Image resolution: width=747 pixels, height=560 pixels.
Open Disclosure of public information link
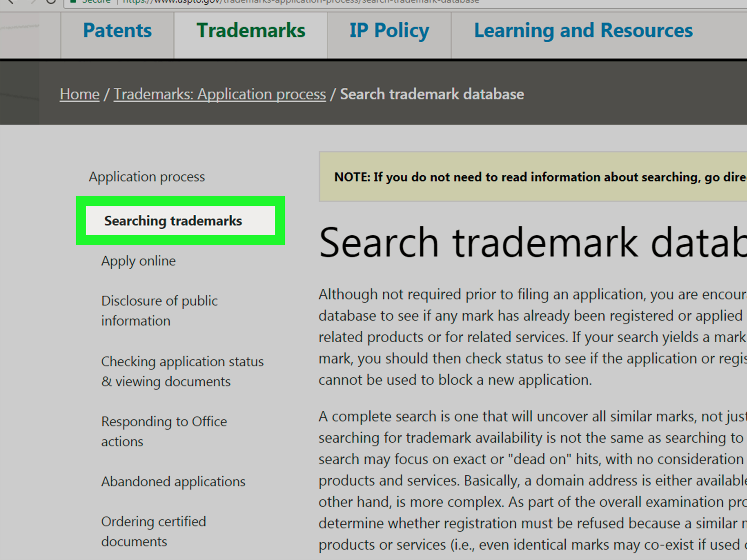tap(159, 311)
